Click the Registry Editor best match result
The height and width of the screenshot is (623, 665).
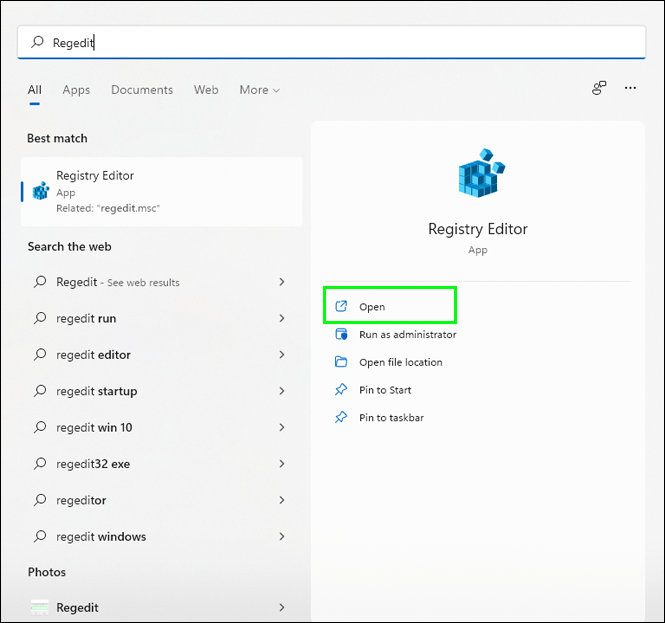[x=162, y=191]
